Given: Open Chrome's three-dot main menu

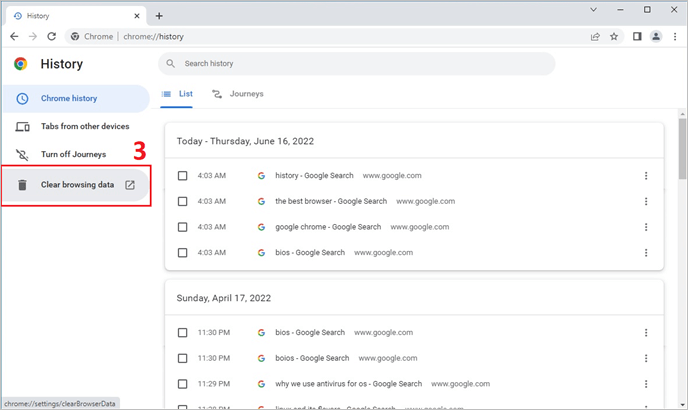Looking at the screenshot, I should point(675,36).
